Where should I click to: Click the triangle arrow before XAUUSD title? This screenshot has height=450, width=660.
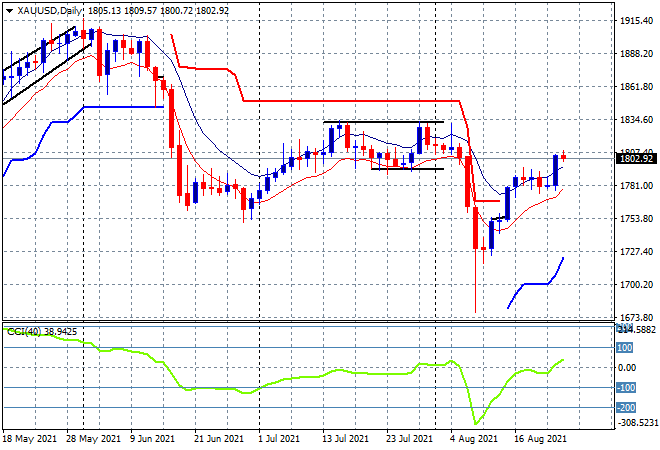9,11
